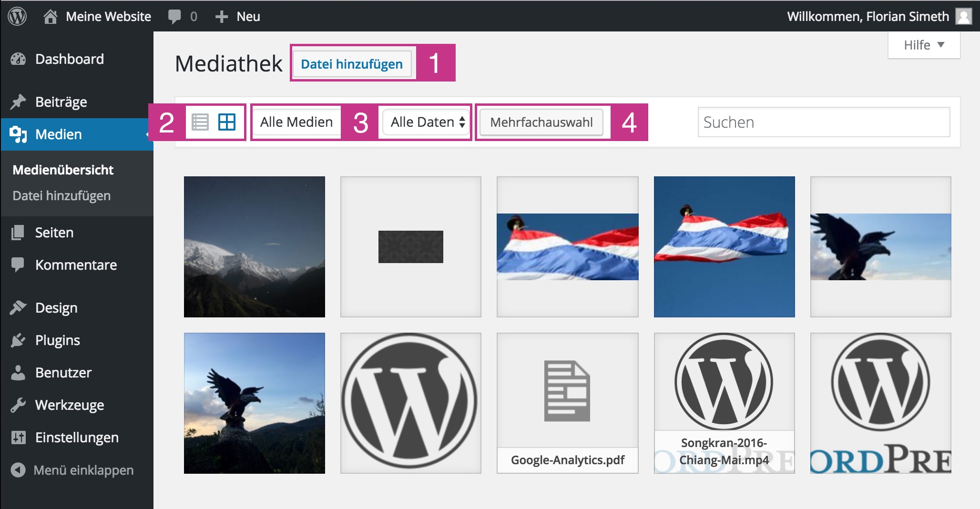Click the Datei hinzufügen button beside Mediathek
The height and width of the screenshot is (509, 980).
click(x=351, y=64)
